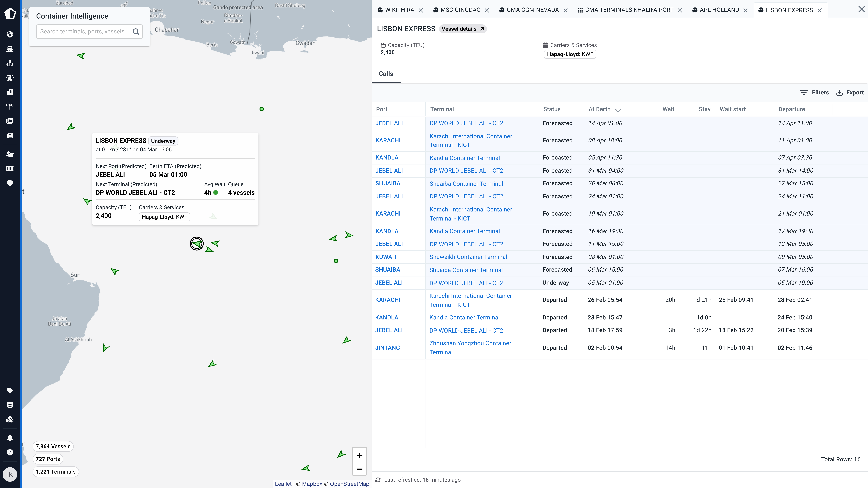Click the help question mark icon
Viewport: 868px width, 488px height.
click(x=10, y=452)
